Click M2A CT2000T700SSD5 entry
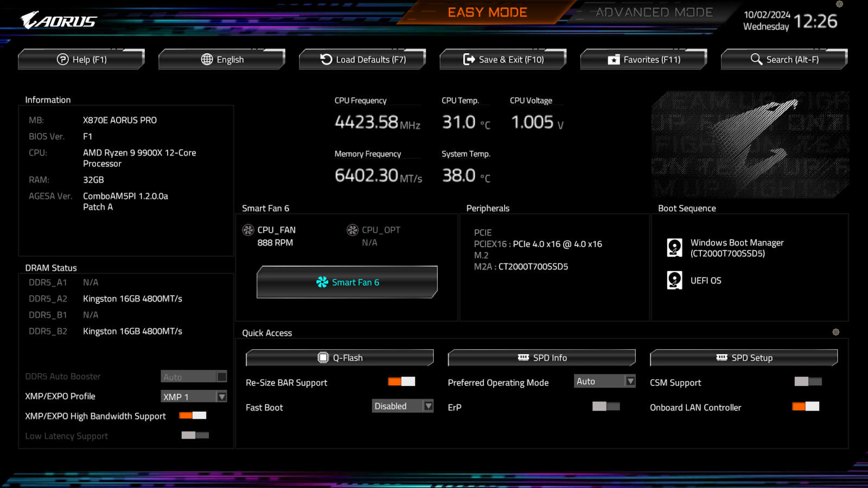Image resolution: width=868 pixels, height=488 pixels. [521, 267]
